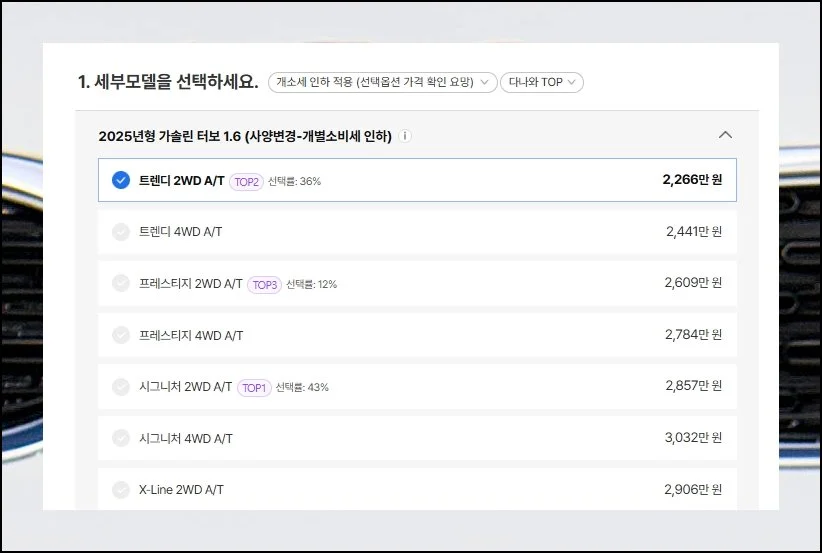This screenshot has width=822, height=553.
Task: Select the X-Line 2WD A/T check circle
Action: coord(121,490)
